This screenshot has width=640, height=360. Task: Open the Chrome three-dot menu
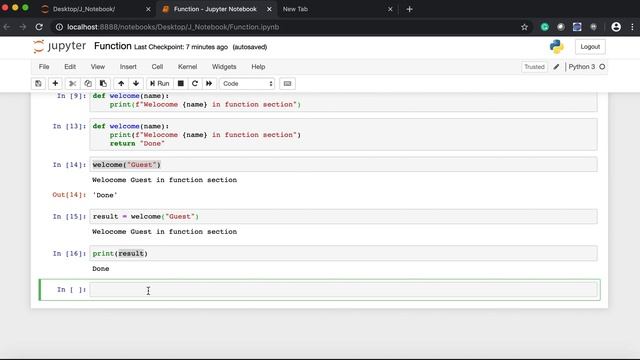pyautogui.click(x=632, y=27)
